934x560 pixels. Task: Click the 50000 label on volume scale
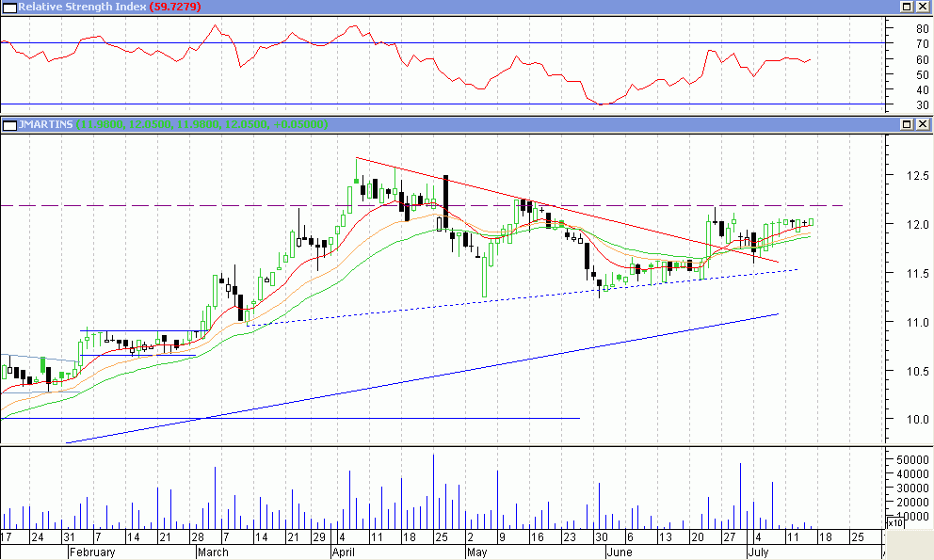pos(912,460)
